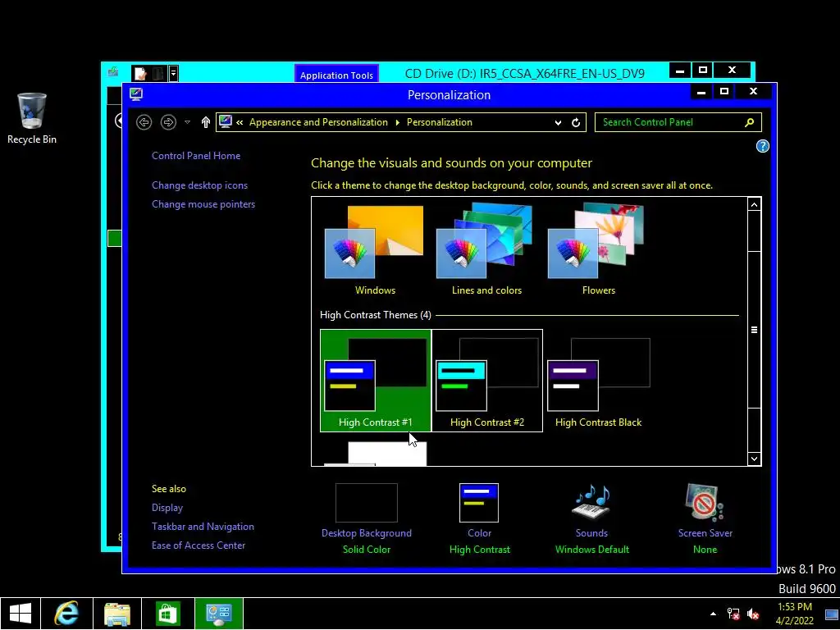Open File Explorer from taskbar
Screen dimensions: 840x630
(x=117, y=614)
